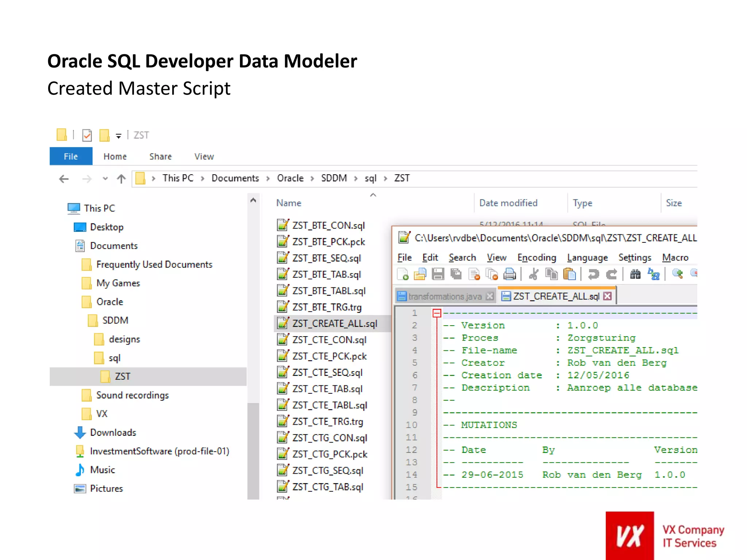Click the Oracle breadcrumb segment
This screenshot has width=747, height=560.
pyautogui.click(x=290, y=178)
